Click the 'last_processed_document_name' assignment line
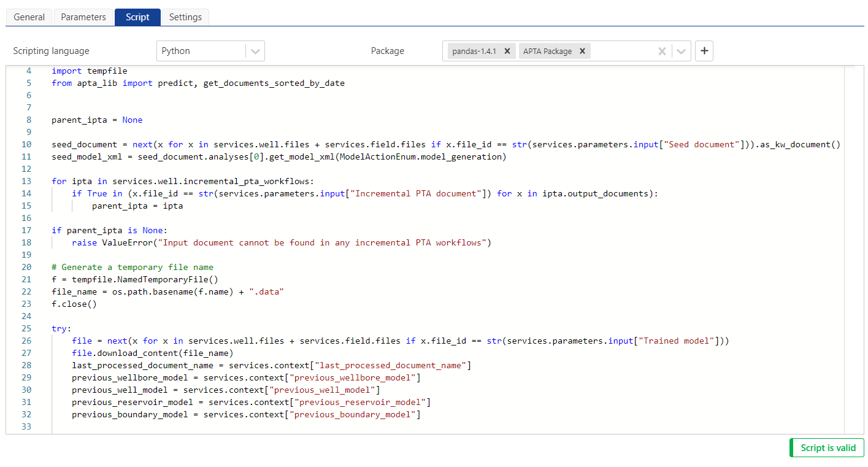The height and width of the screenshot is (467, 868). [x=271, y=366]
